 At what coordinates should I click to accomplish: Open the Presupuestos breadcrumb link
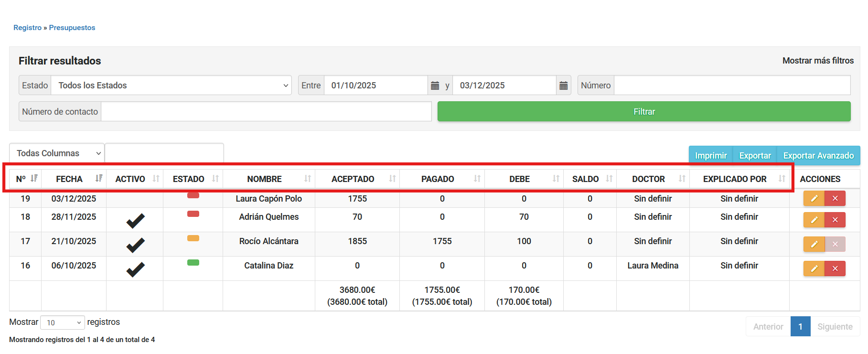[72, 28]
